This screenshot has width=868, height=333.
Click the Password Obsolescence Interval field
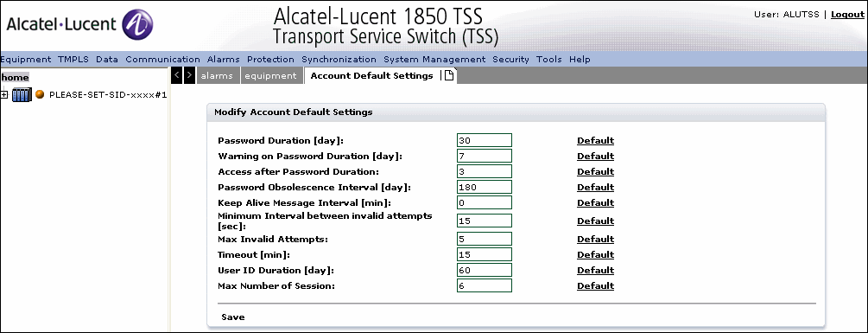[x=485, y=187]
